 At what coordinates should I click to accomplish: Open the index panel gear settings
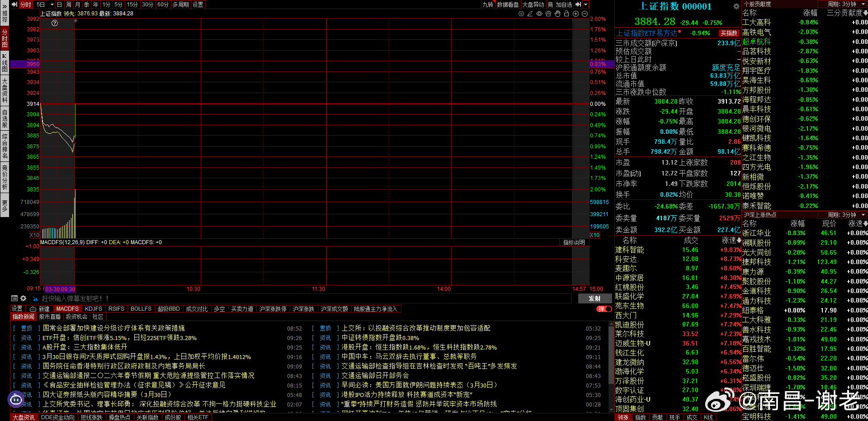tap(736, 6)
